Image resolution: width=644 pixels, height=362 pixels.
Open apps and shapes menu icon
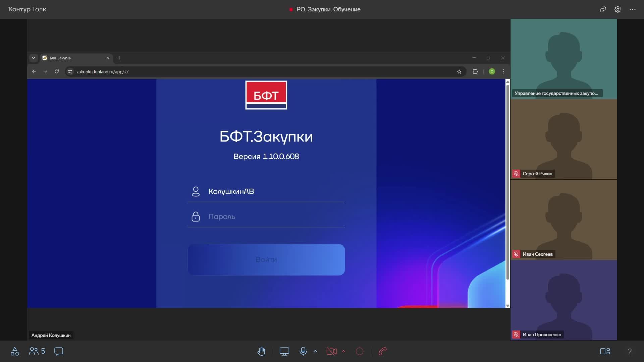[x=15, y=351]
